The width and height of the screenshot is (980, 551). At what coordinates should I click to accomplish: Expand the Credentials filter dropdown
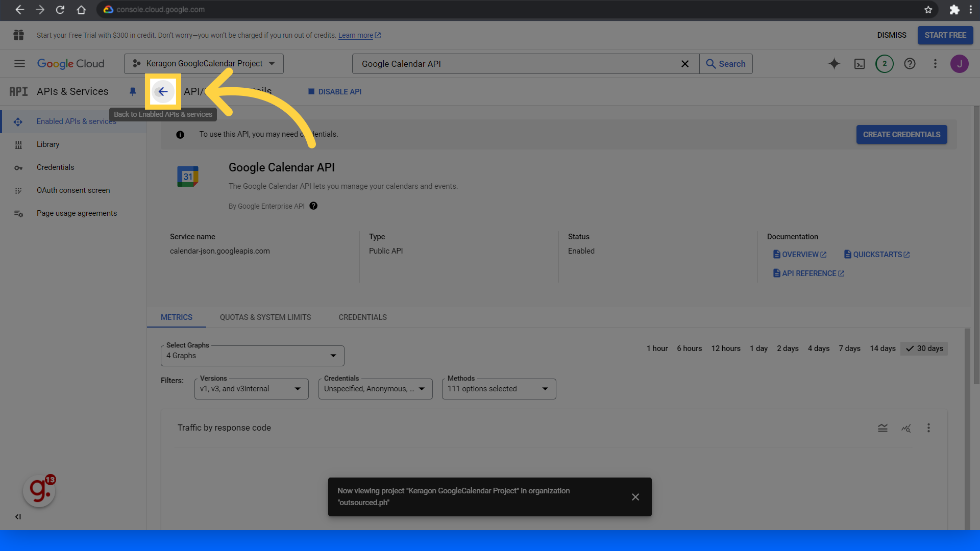point(376,389)
